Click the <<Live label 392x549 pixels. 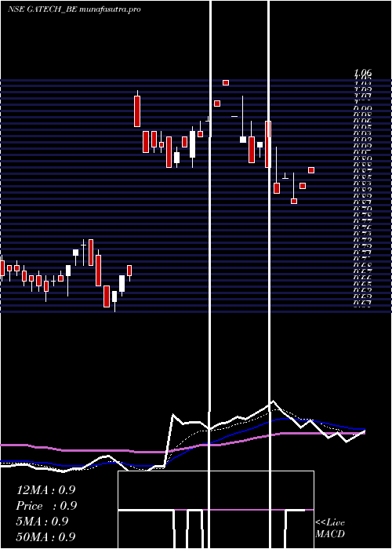tap(330, 523)
